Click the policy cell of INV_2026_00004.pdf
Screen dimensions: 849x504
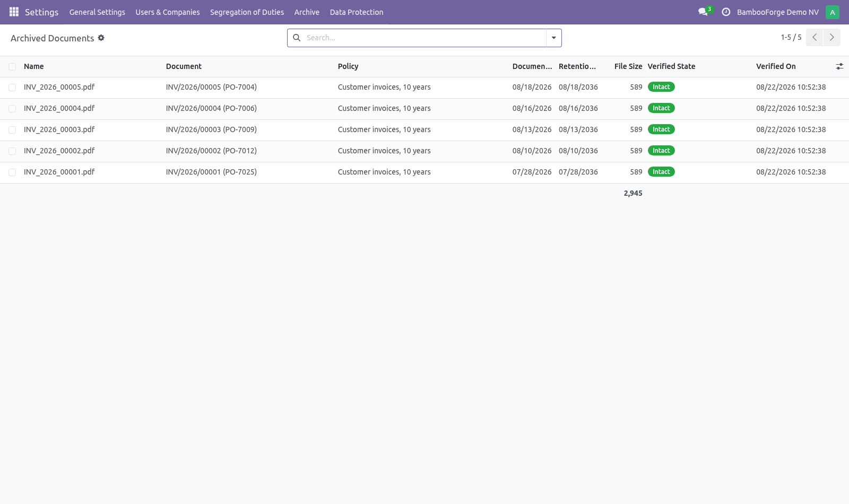[384, 108]
